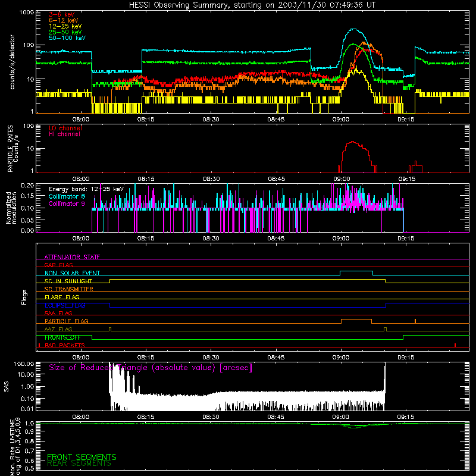This screenshot has width=476, height=476.
Task: Select the '50-100 keV' legend entry
Action: (67, 38)
